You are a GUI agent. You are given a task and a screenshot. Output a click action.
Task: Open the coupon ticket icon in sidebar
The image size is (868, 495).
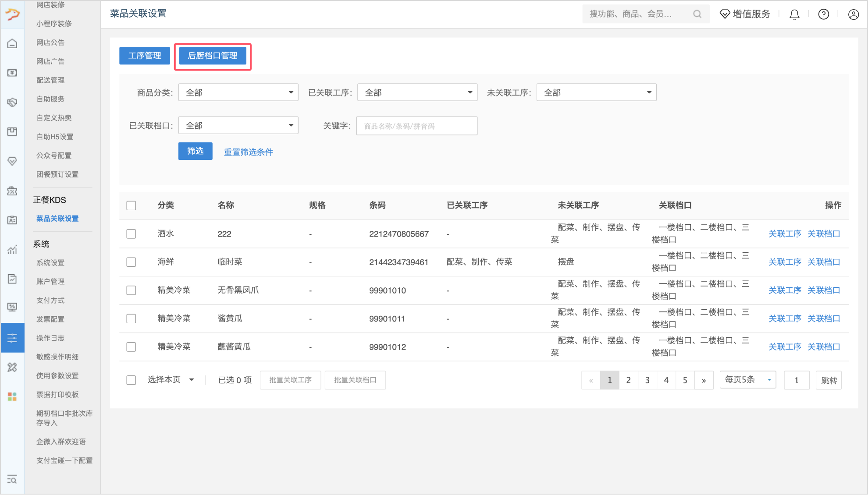click(12, 191)
